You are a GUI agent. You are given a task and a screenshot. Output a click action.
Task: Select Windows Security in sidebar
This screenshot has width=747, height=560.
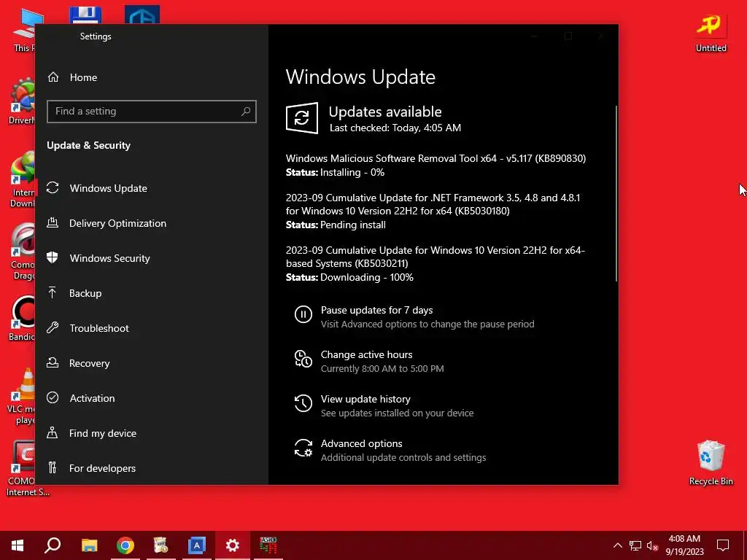[152, 258]
